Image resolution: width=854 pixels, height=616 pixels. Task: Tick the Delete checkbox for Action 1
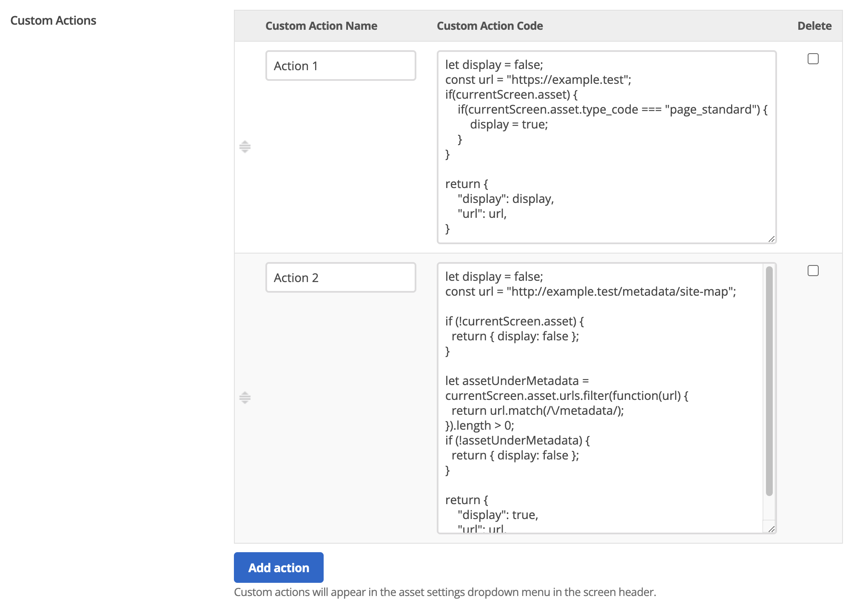pyautogui.click(x=813, y=59)
